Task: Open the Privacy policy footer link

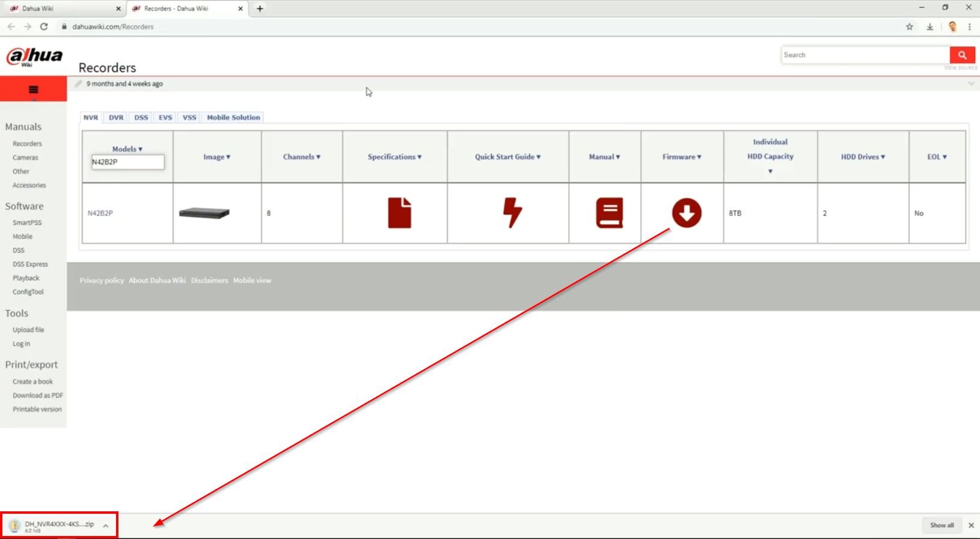Action: 102,280
